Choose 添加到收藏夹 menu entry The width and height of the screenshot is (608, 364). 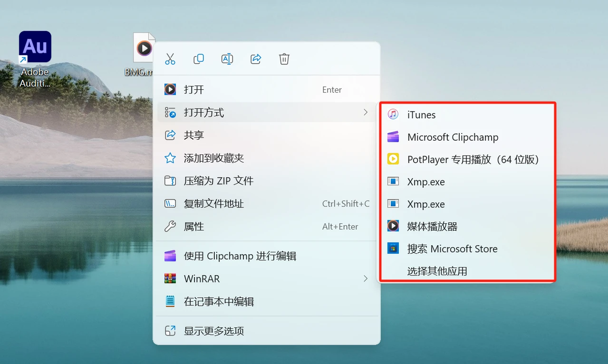point(267,158)
